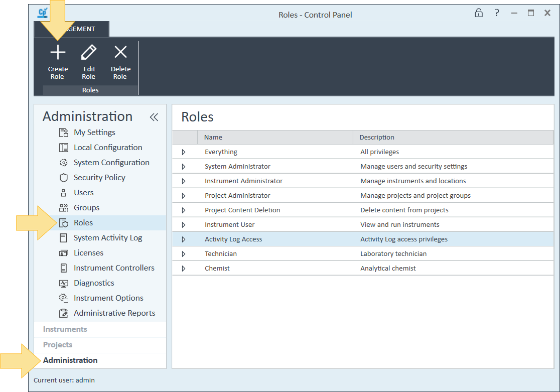Expand the Project Administrator role row
560x392 pixels.
184,196
